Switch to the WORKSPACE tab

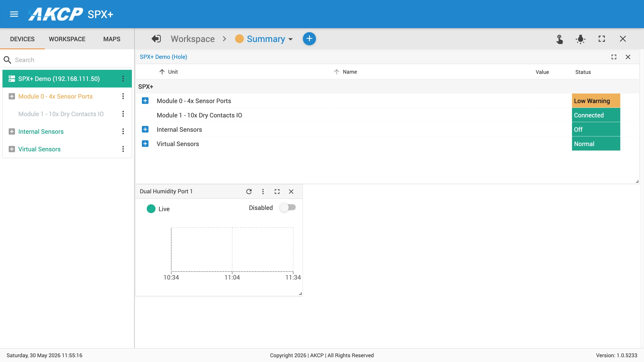pyautogui.click(x=67, y=39)
